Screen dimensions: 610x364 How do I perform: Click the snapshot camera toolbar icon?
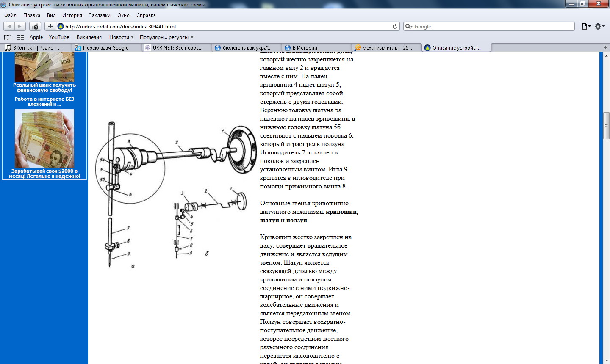pyautogui.click(x=35, y=26)
